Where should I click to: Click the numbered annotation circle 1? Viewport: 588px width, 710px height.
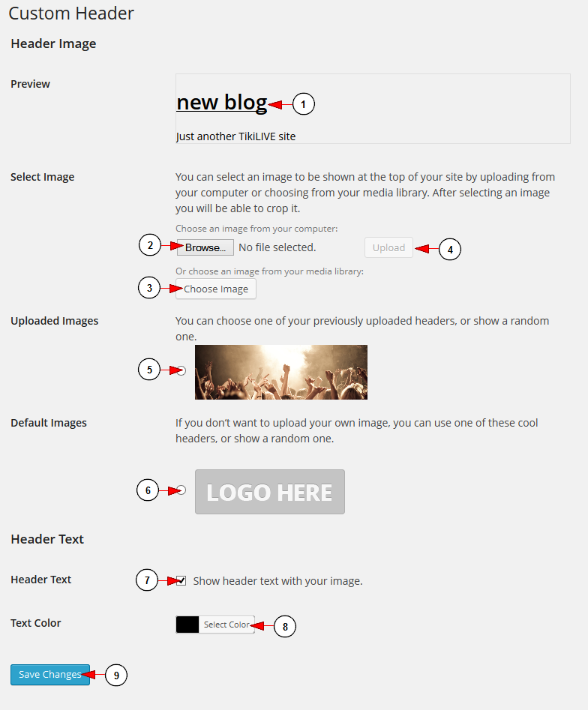tap(304, 104)
